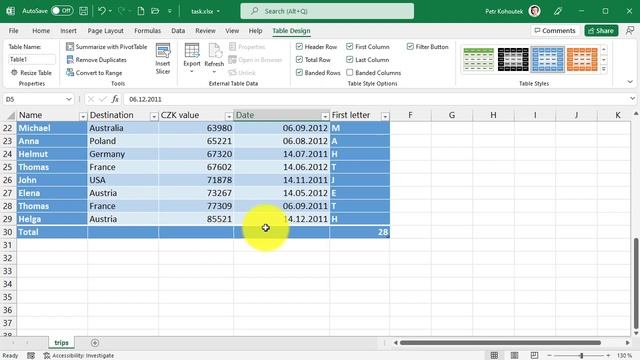Expand the formula bar
This screenshot has width=640, height=360.
632,99
